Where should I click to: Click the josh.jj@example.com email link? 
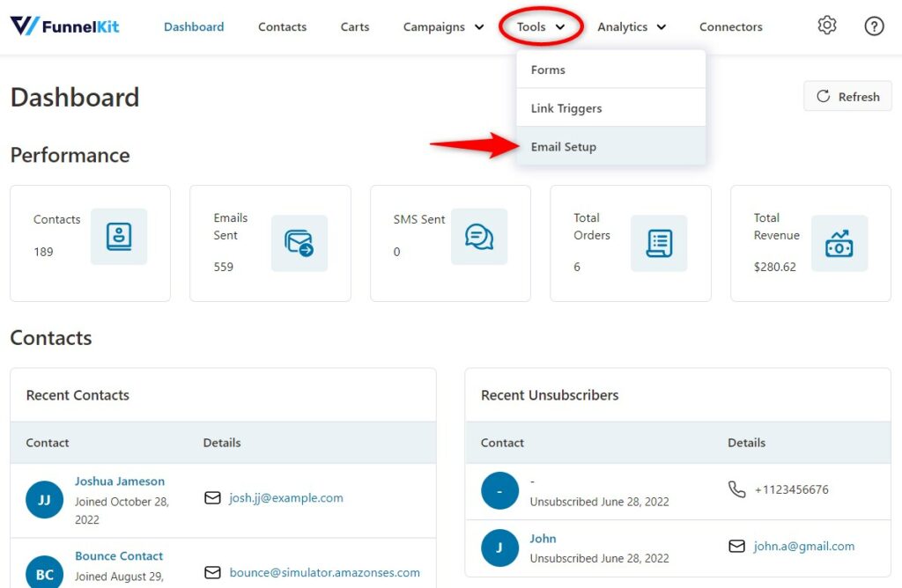pos(286,497)
